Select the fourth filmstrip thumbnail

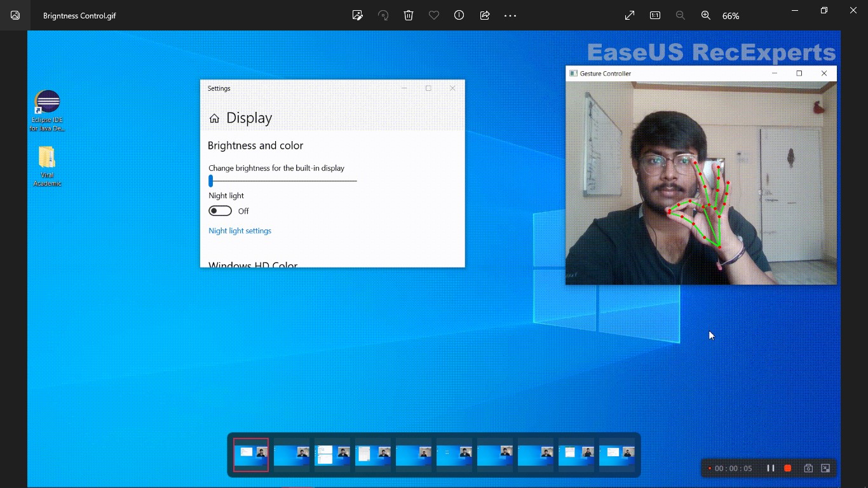pos(373,455)
